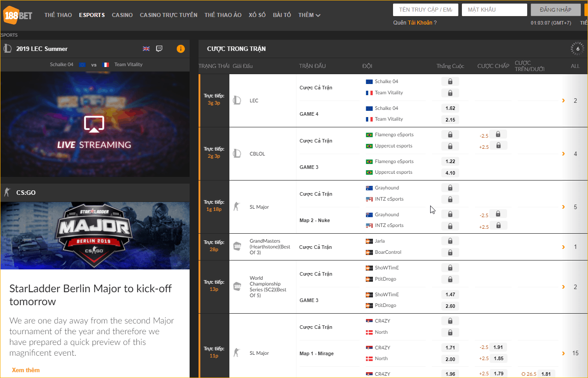Click the circular refresh countdown timer
588x378 pixels.
click(x=578, y=49)
